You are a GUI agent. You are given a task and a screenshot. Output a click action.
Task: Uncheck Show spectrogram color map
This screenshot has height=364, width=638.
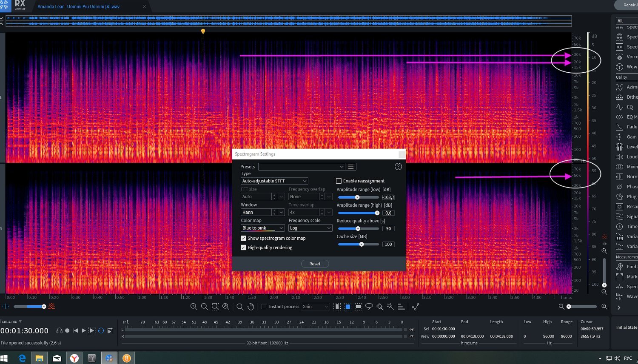[243, 239]
